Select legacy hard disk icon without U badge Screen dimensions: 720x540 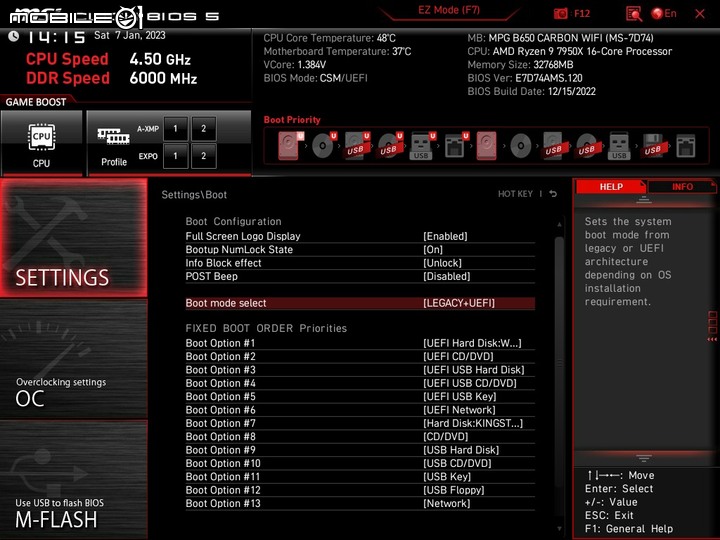tap(487, 146)
